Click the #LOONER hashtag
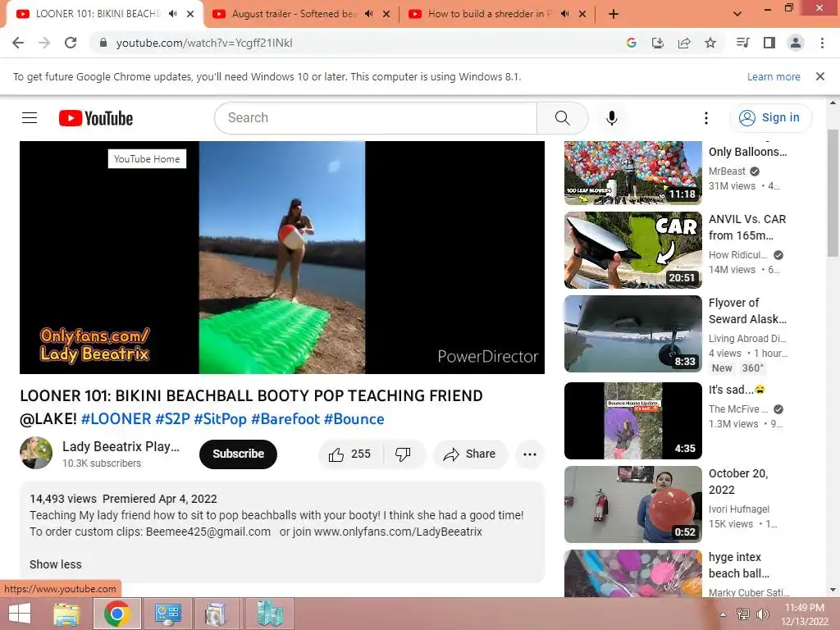The image size is (840, 630). (x=116, y=419)
